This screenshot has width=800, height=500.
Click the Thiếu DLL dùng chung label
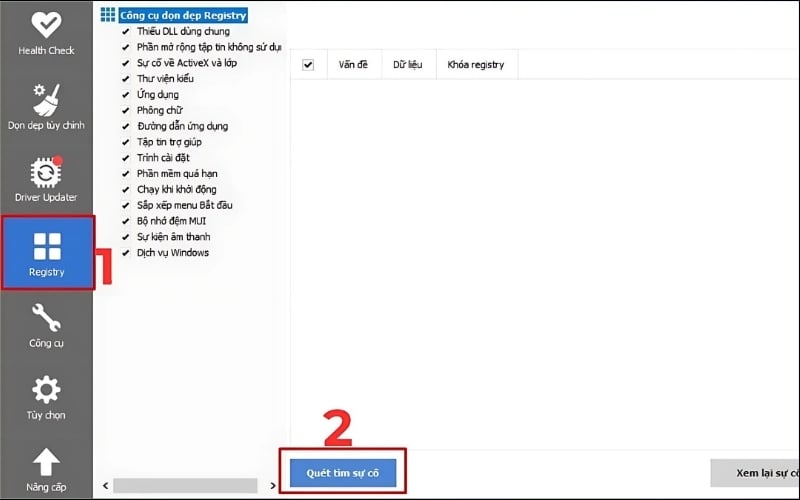pyautogui.click(x=183, y=32)
